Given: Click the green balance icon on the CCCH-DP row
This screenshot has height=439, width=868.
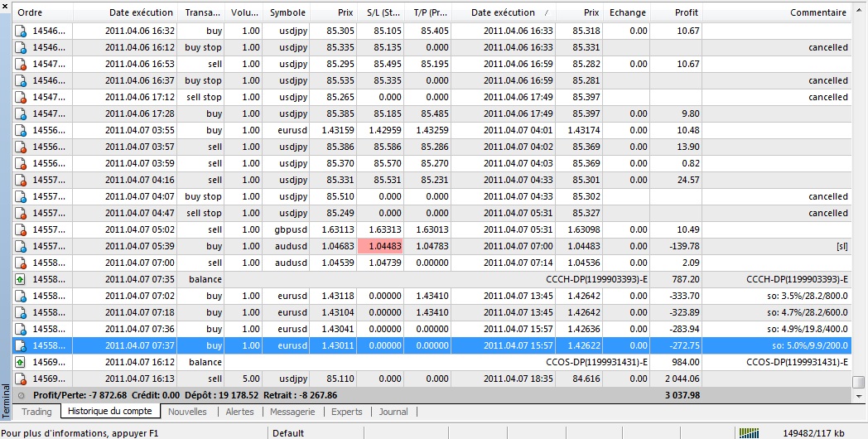Looking at the screenshot, I should (x=21, y=279).
